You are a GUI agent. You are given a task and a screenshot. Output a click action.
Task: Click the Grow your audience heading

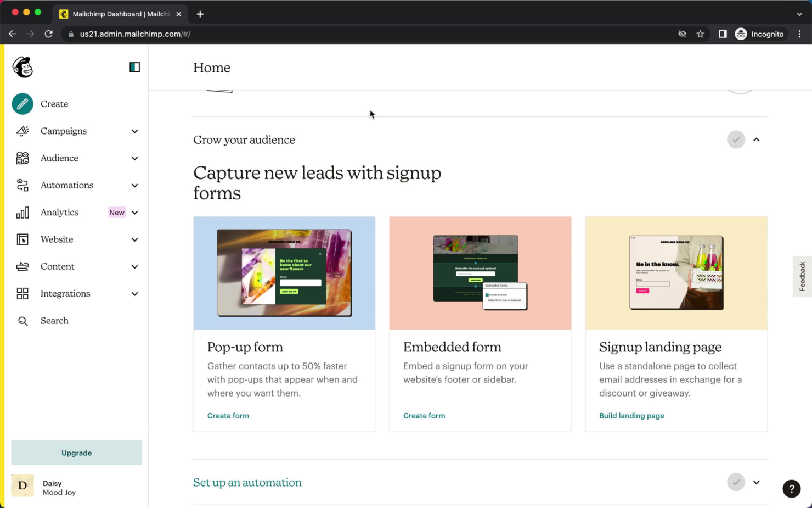point(244,139)
